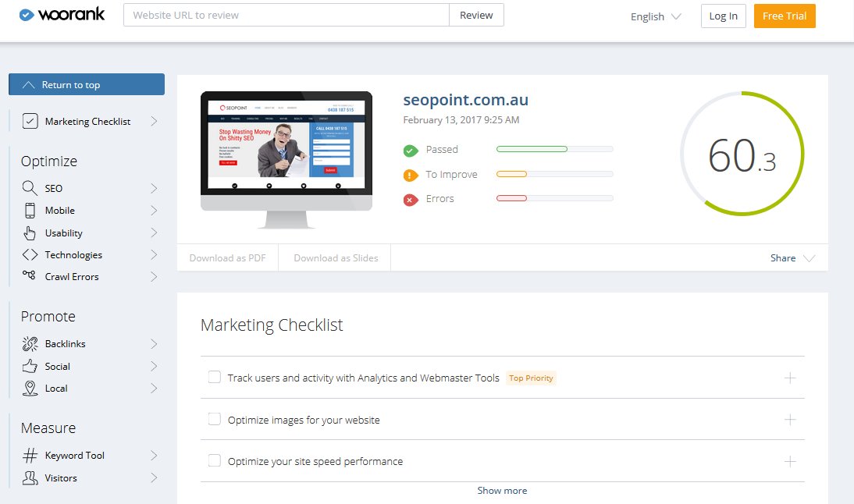
Task: Click the Social thumbs-up icon
Action: (30, 366)
